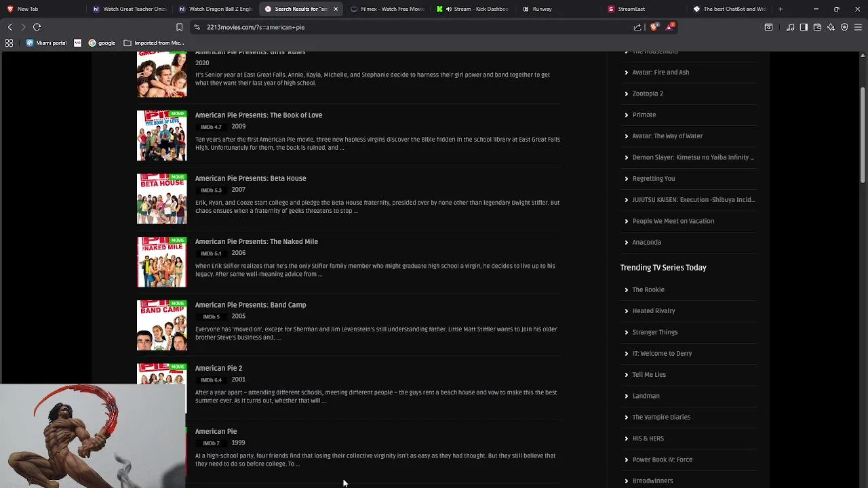Open the Brave Wallet icon
This screenshot has height=488, width=868.
tap(817, 27)
